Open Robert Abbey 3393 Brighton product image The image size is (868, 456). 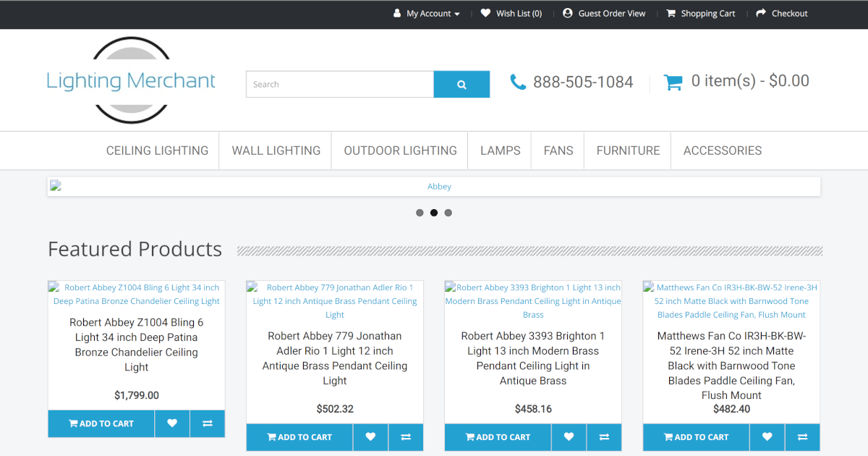pyautogui.click(x=533, y=301)
